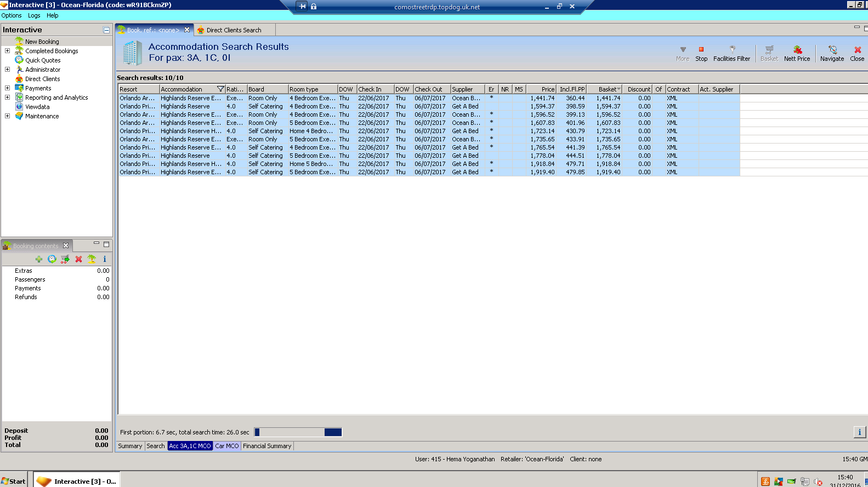The width and height of the screenshot is (868, 487).
Task: Click the Quick Quotes clock icon
Action: click(19, 60)
